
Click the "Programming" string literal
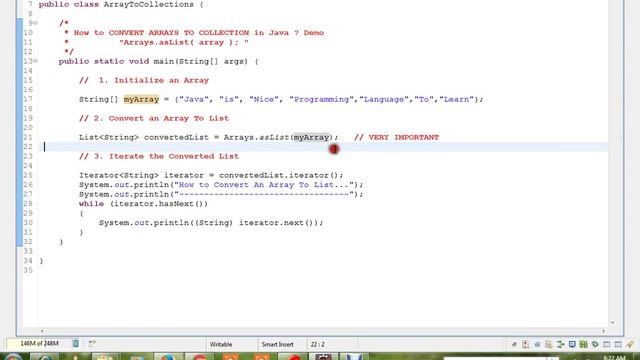click(x=322, y=99)
